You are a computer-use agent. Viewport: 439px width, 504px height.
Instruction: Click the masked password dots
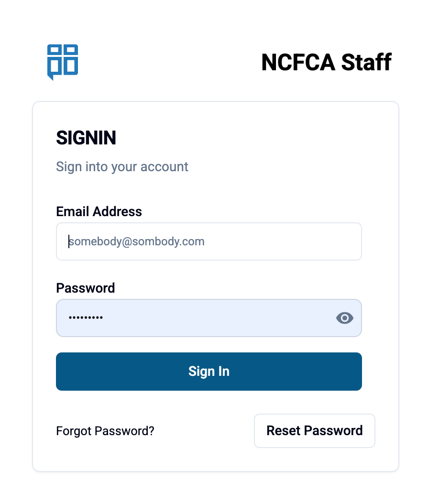[x=86, y=318]
